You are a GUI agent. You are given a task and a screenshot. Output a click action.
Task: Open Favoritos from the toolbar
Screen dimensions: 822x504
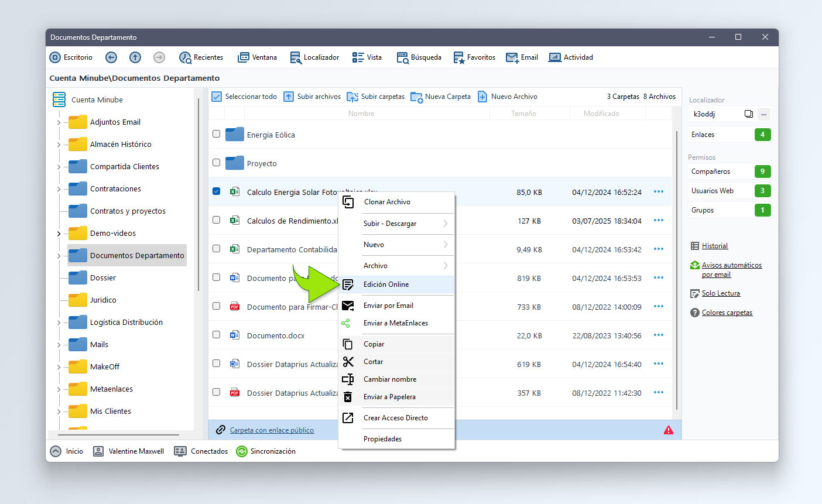[459, 57]
